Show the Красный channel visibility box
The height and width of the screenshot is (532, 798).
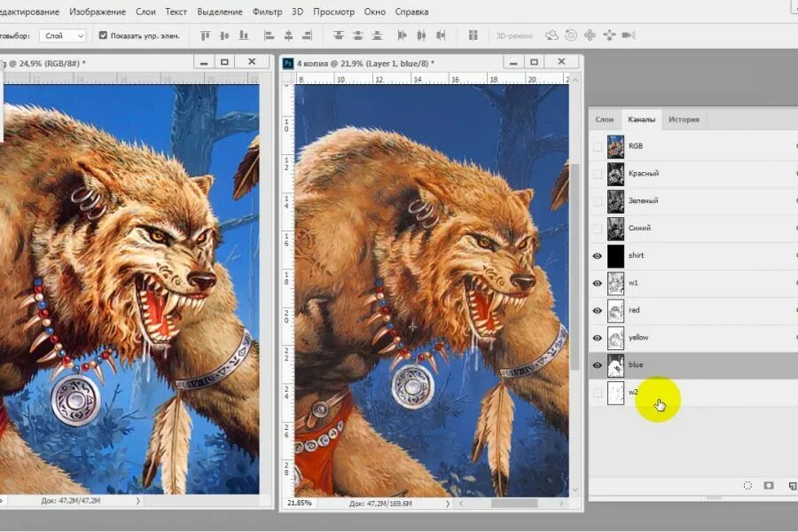pyautogui.click(x=598, y=174)
